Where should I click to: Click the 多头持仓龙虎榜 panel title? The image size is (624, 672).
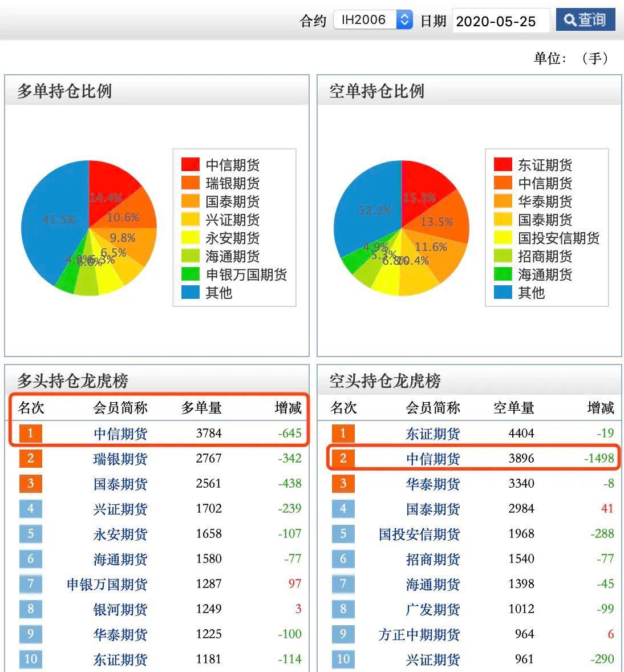tap(73, 380)
